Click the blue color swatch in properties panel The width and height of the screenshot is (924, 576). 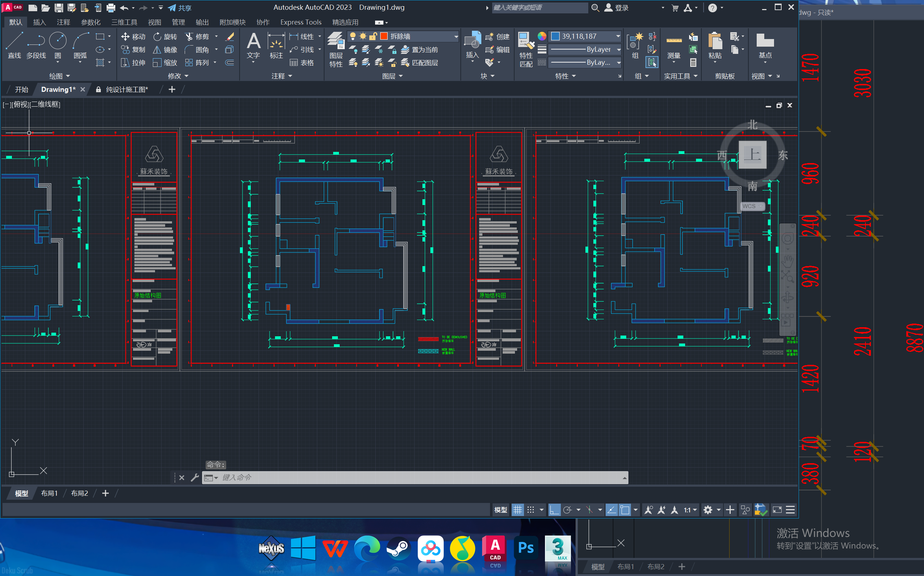point(555,37)
